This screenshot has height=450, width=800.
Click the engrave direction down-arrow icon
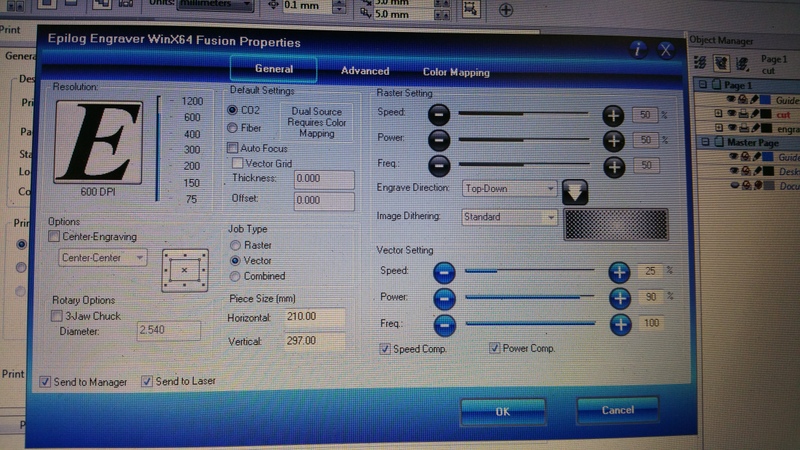point(575,192)
